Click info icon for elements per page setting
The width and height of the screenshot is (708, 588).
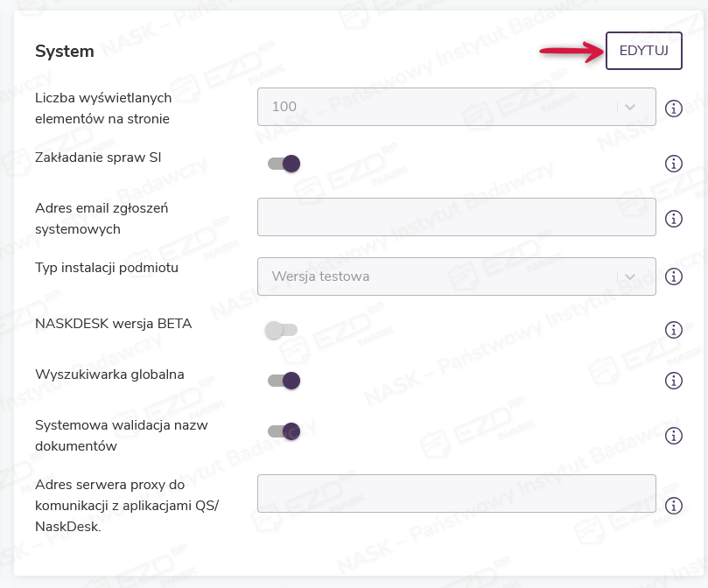click(674, 108)
